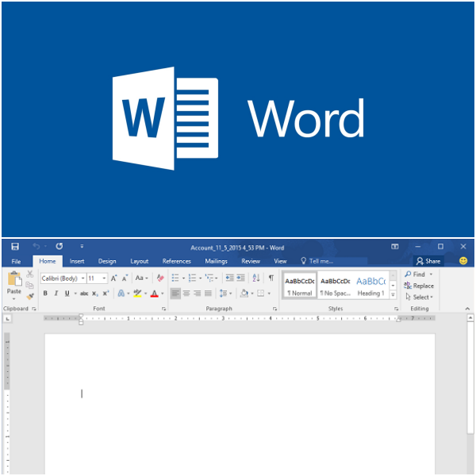
Task: Open the File tab
Action: [16, 261]
